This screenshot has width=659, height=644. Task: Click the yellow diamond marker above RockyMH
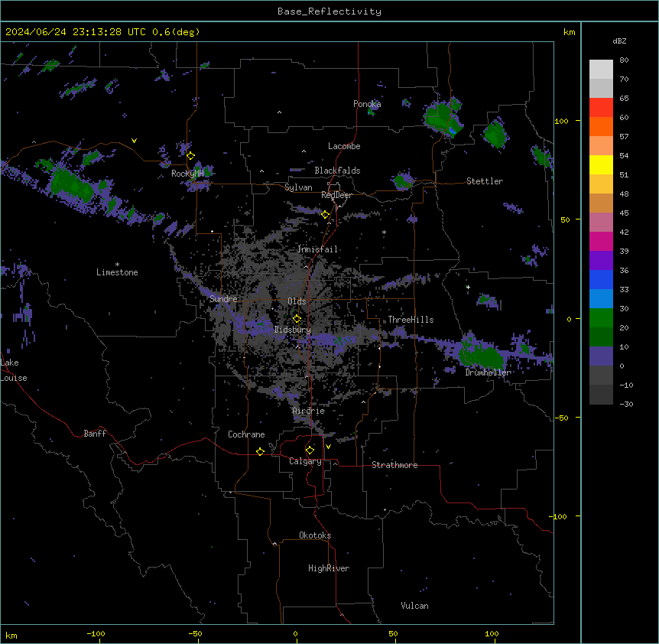pyautogui.click(x=190, y=156)
